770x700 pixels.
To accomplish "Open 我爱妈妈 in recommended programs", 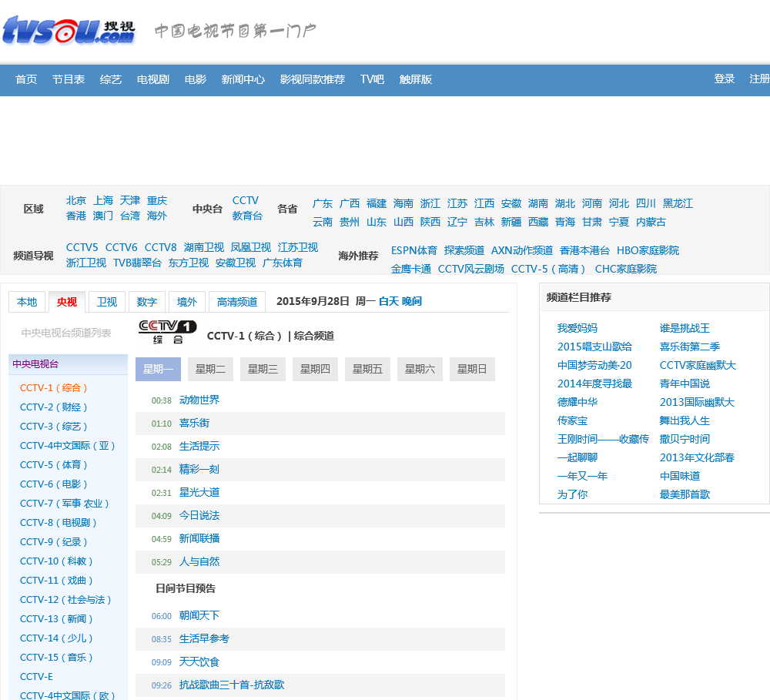I will point(577,328).
